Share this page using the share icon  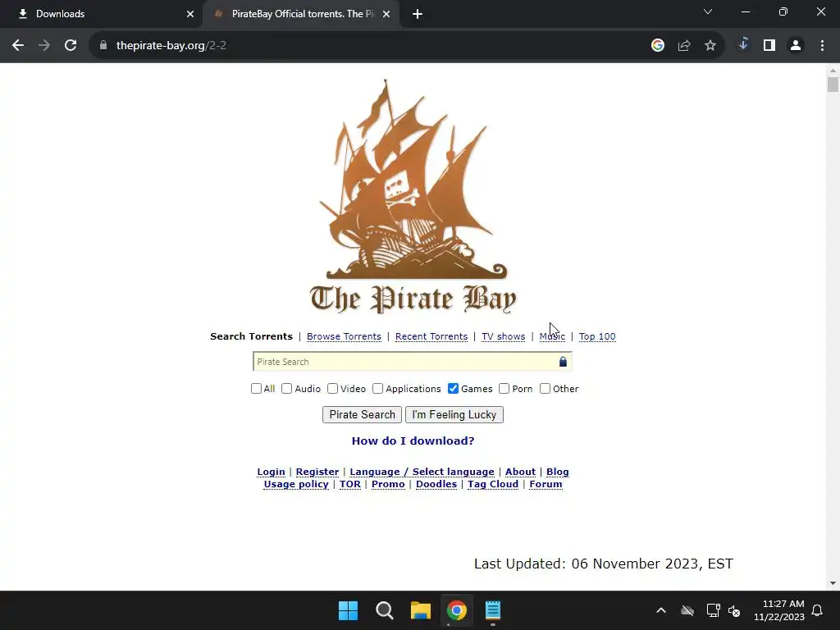[x=684, y=46]
